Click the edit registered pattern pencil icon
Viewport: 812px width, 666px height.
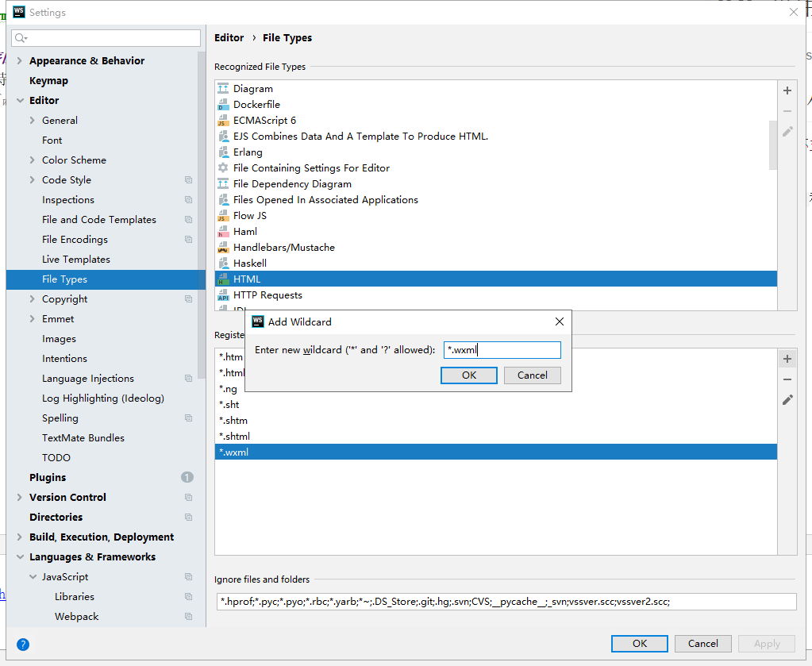[x=787, y=400]
